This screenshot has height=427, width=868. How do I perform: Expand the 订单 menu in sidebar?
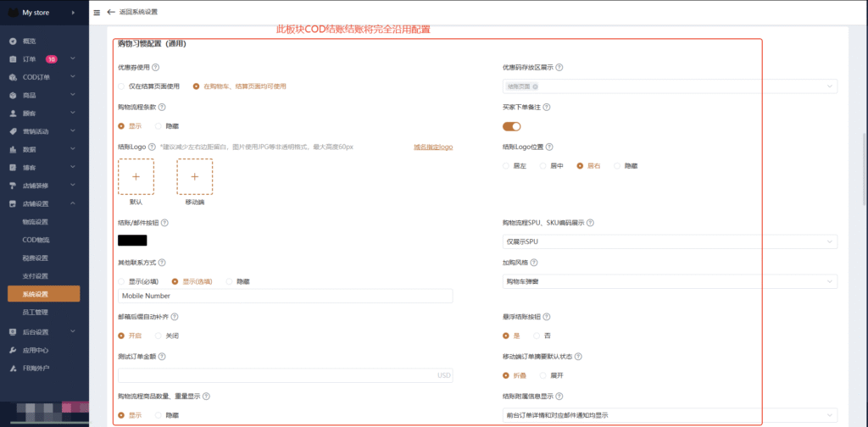(74, 59)
